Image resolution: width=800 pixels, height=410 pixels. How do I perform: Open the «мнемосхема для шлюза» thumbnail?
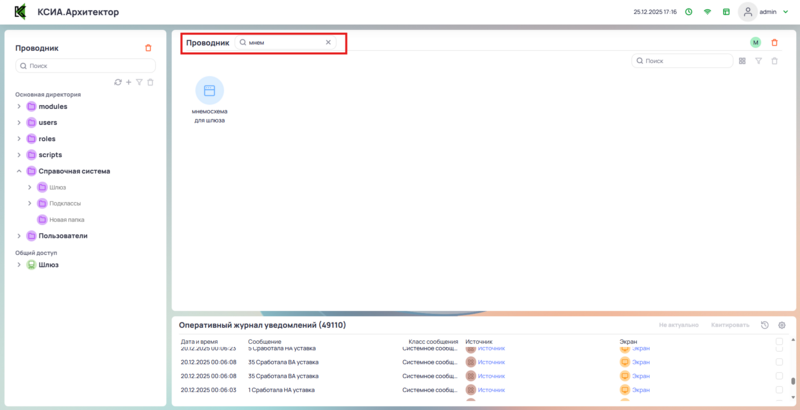[209, 90]
